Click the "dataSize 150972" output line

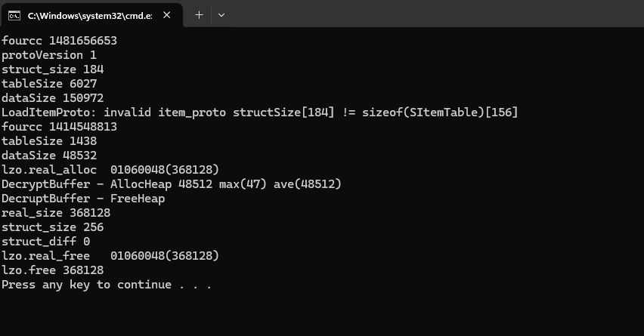pos(52,98)
